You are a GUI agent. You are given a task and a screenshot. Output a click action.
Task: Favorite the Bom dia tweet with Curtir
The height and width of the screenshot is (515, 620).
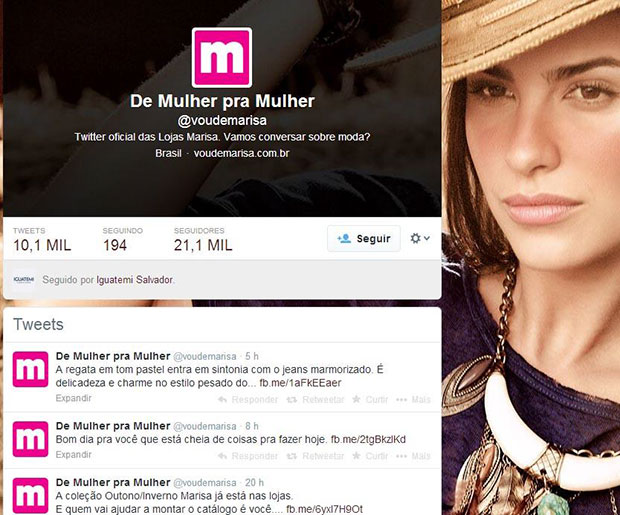[370, 456]
